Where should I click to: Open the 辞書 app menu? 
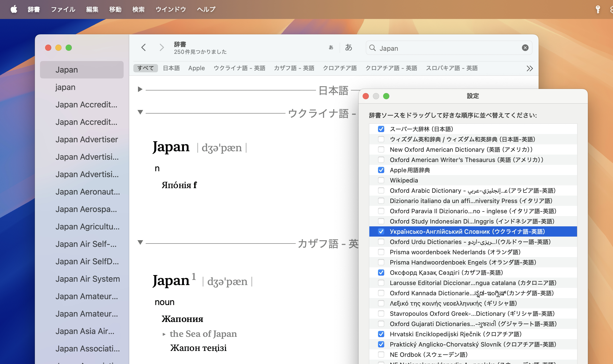pos(34,9)
